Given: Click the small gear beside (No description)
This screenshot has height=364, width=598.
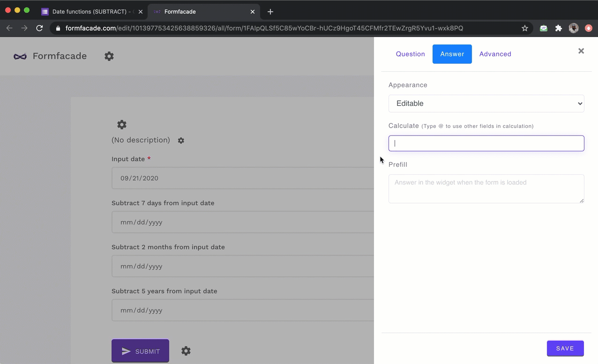Looking at the screenshot, I should click(x=181, y=141).
